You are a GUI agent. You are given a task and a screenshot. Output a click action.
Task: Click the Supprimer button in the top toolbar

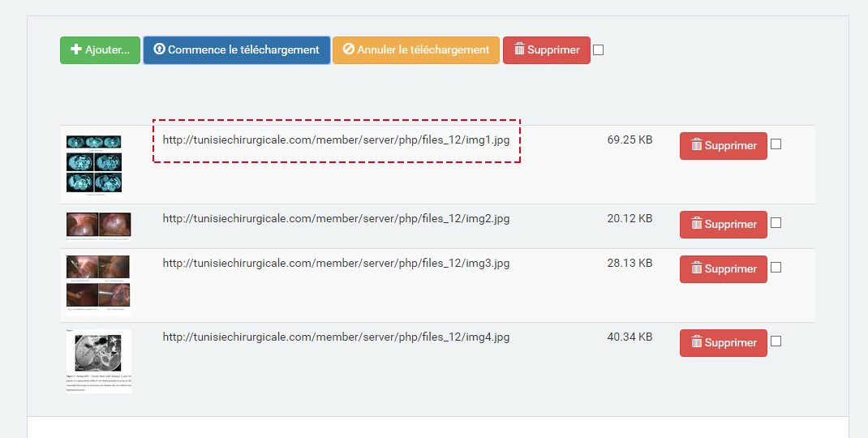tap(547, 49)
